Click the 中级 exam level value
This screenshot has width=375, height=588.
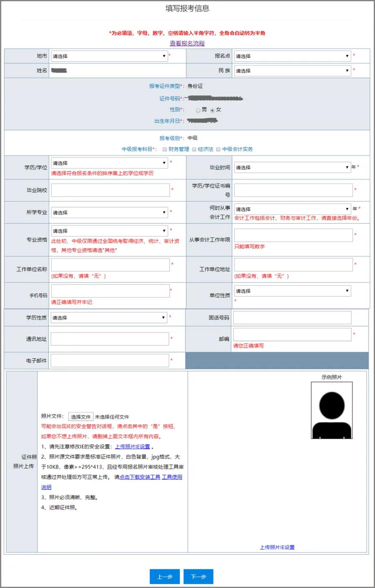click(x=193, y=138)
